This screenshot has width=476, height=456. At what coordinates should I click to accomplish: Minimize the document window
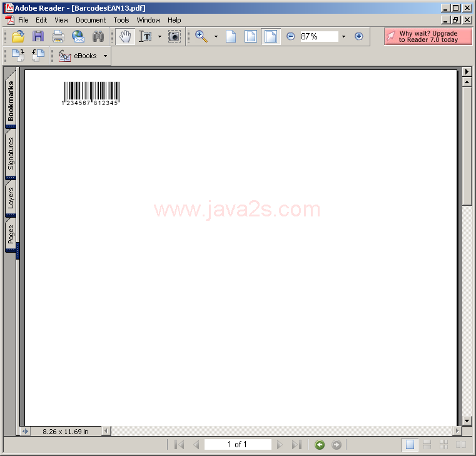pyautogui.click(x=445, y=20)
